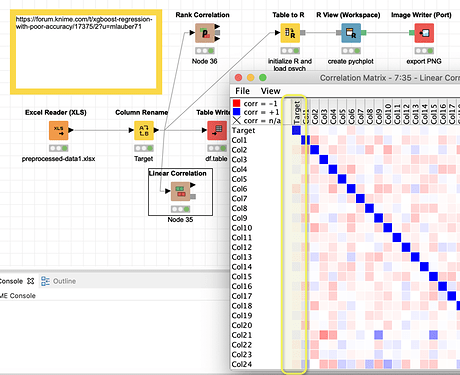Select the Excel Reader (XLS) node icon
Screen dimensions: 460x375
tap(59, 130)
